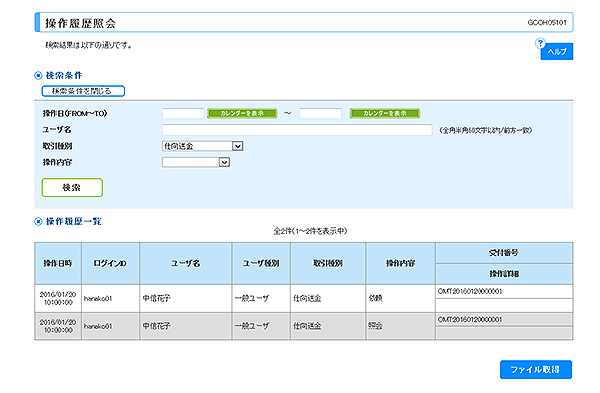Click the 取引種別 column header in table
The width and height of the screenshot is (600, 393).
(328, 263)
